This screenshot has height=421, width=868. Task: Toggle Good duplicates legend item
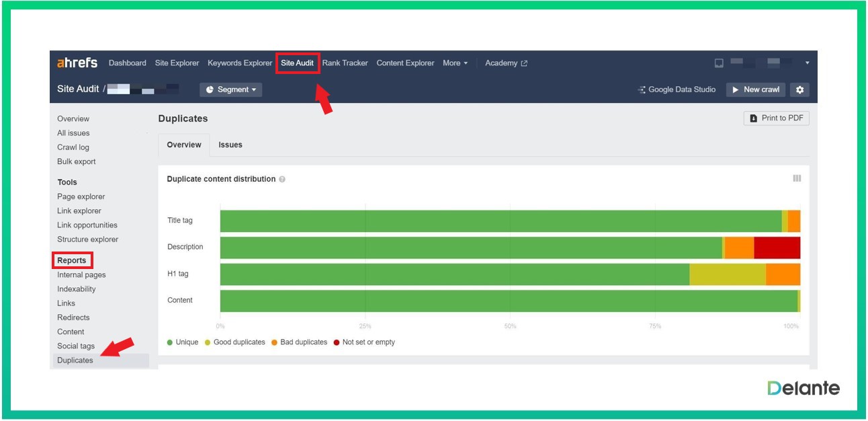(234, 342)
